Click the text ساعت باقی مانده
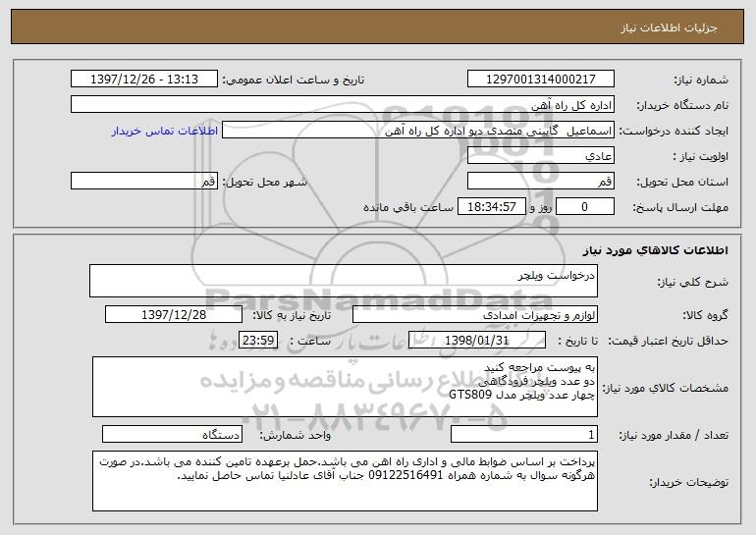Image resolution: width=756 pixels, height=535 pixels. tap(407, 207)
